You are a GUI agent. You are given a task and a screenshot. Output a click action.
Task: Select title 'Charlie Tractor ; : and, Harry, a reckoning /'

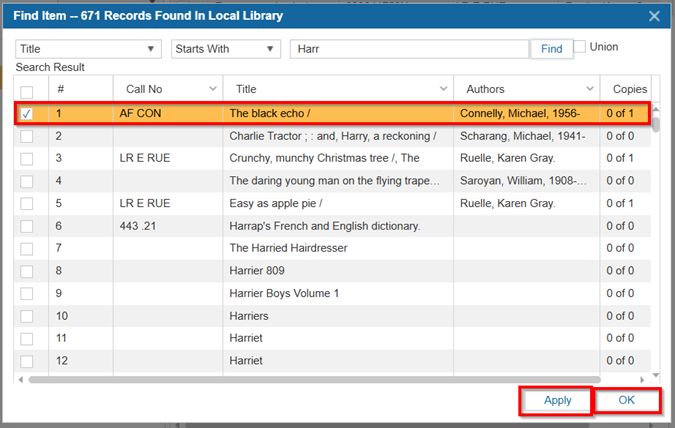[x=333, y=136]
